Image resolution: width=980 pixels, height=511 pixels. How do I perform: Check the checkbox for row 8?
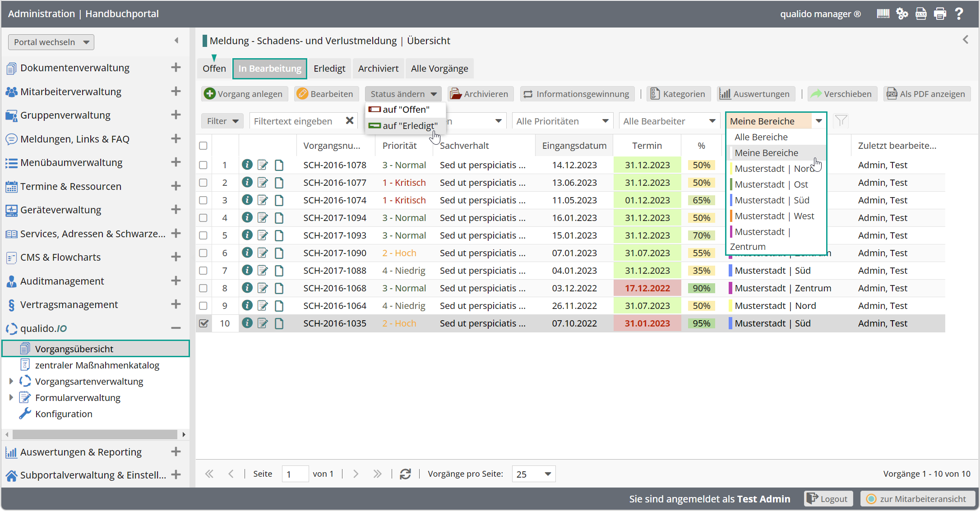click(203, 288)
